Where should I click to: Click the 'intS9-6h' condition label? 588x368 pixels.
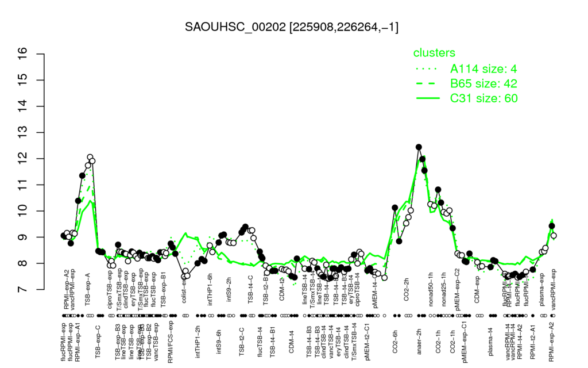219,341
